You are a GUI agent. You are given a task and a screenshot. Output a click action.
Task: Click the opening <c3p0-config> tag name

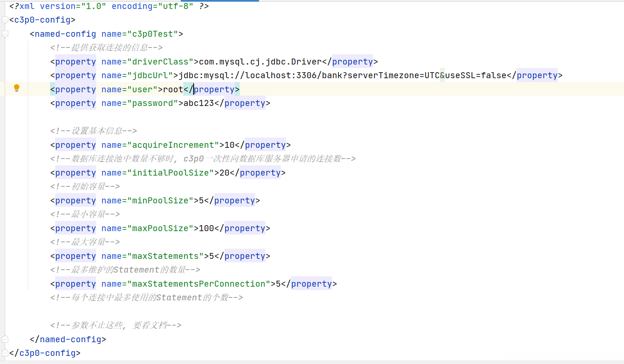[42, 20]
